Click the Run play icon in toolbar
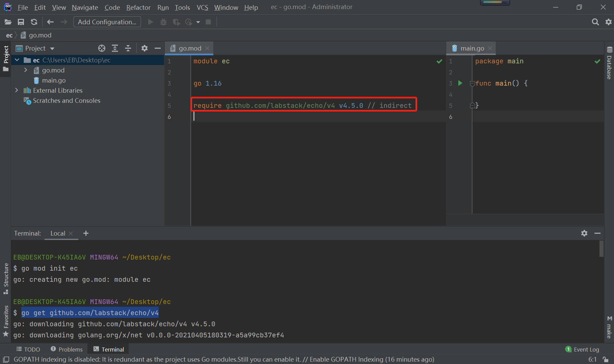This screenshot has width=614, height=364. pyautogui.click(x=151, y=22)
